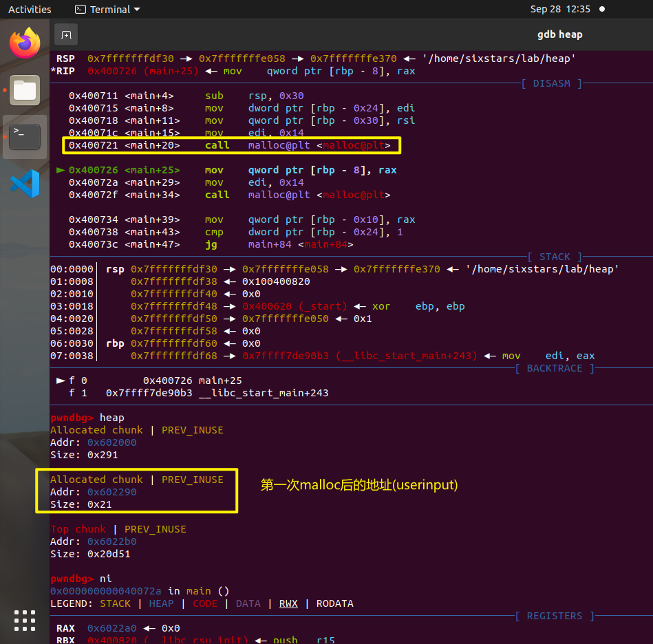Click the address 0x000000000040072a in main

point(106,592)
